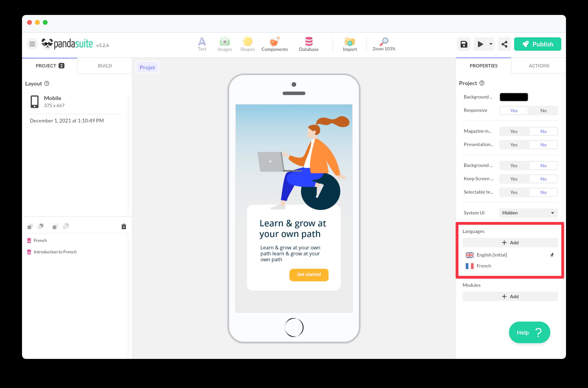Delete item with trash icon
The height and width of the screenshot is (388, 588).
click(x=124, y=226)
